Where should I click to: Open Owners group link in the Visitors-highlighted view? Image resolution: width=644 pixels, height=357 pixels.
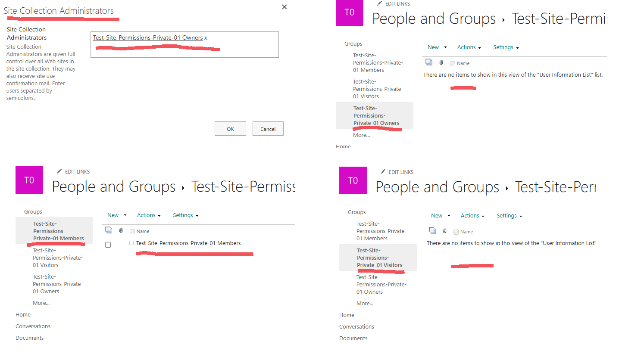(381, 284)
